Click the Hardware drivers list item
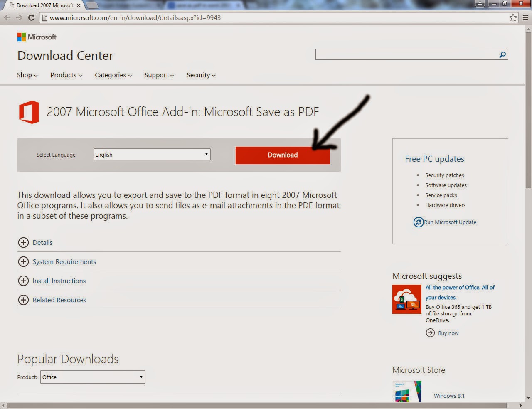This screenshot has width=532, height=409. [x=445, y=205]
